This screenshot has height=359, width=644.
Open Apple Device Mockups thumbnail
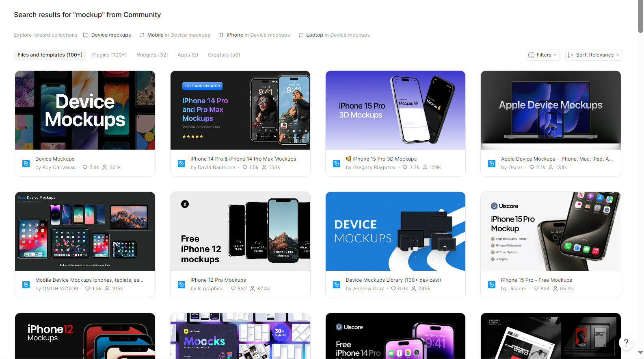pyautogui.click(x=551, y=110)
